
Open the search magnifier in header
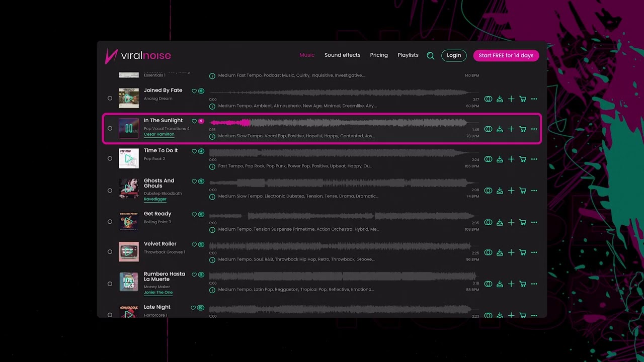(430, 56)
